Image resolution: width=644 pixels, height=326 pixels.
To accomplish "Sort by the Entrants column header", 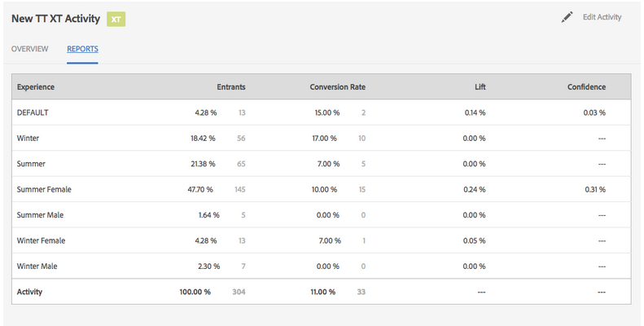I will click(x=231, y=86).
